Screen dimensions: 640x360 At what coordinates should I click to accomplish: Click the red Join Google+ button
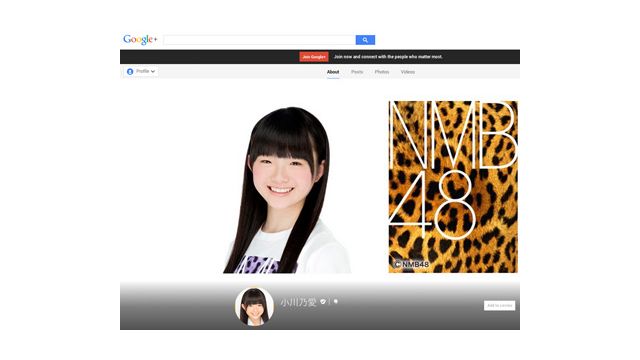314,57
